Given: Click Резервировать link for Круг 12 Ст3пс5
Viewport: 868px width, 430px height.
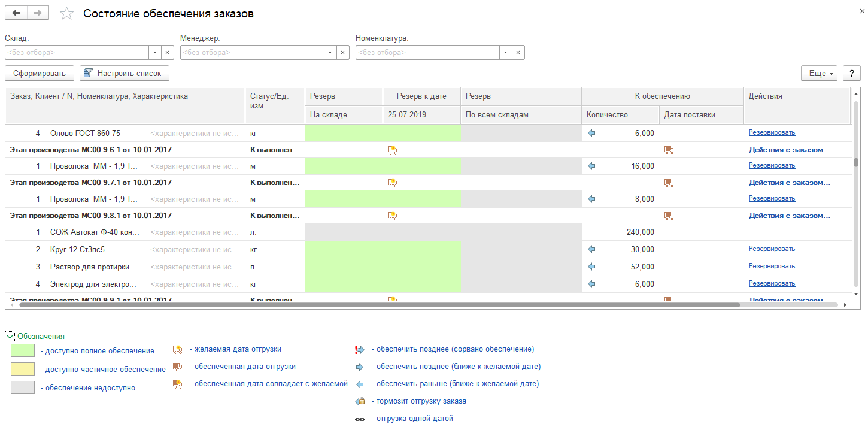Looking at the screenshot, I should point(772,249).
